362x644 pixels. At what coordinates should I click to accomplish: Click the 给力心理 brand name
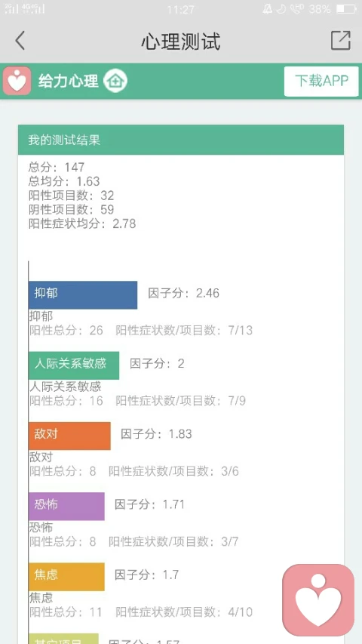(x=68, y=81)
